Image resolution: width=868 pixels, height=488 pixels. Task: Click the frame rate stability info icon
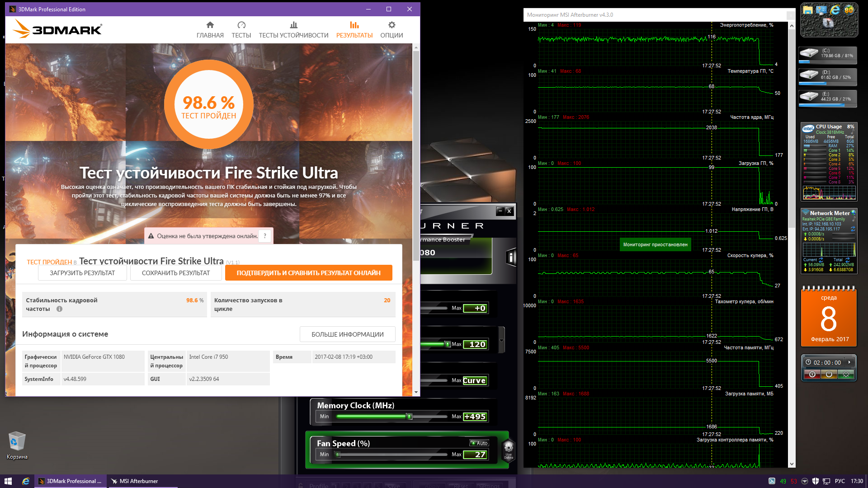tap(59, 309)
